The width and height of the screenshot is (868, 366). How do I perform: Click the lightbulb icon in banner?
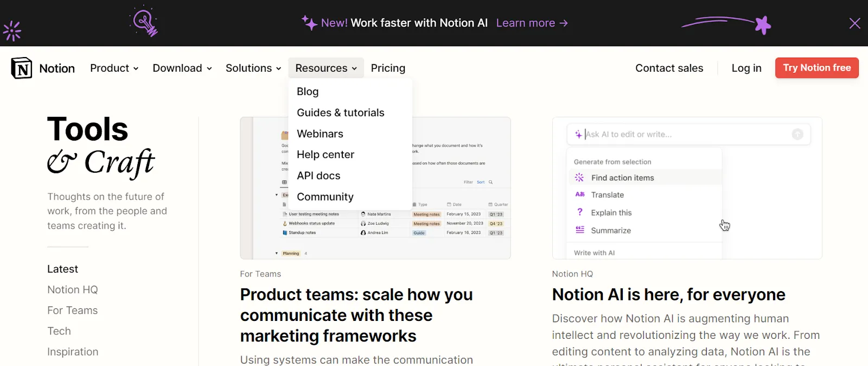point(144,22)
